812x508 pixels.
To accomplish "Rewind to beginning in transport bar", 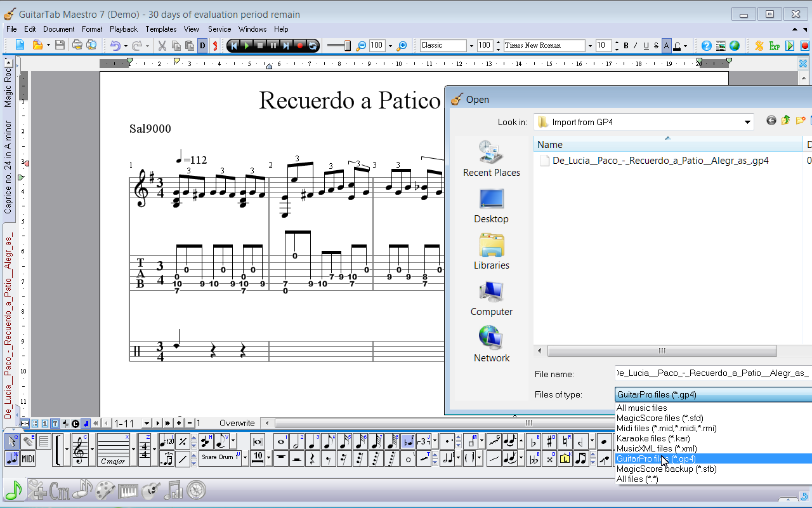I will click(233, 45).
